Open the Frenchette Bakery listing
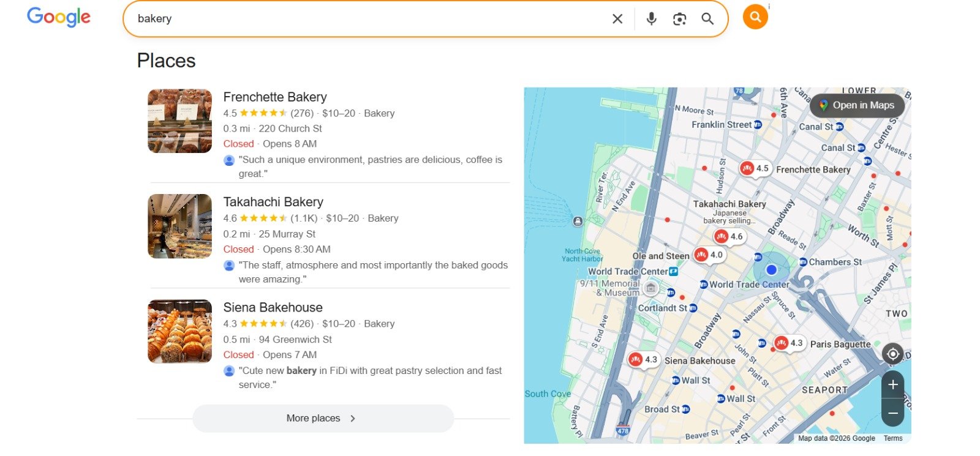 tap(275, 97)
